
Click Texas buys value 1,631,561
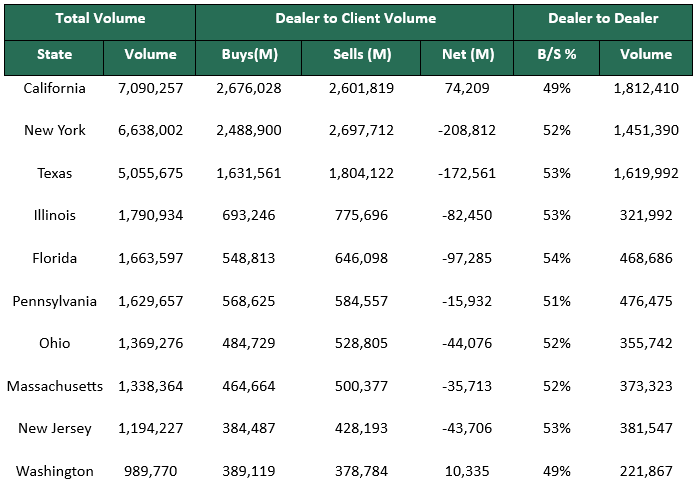click(247, 173)
